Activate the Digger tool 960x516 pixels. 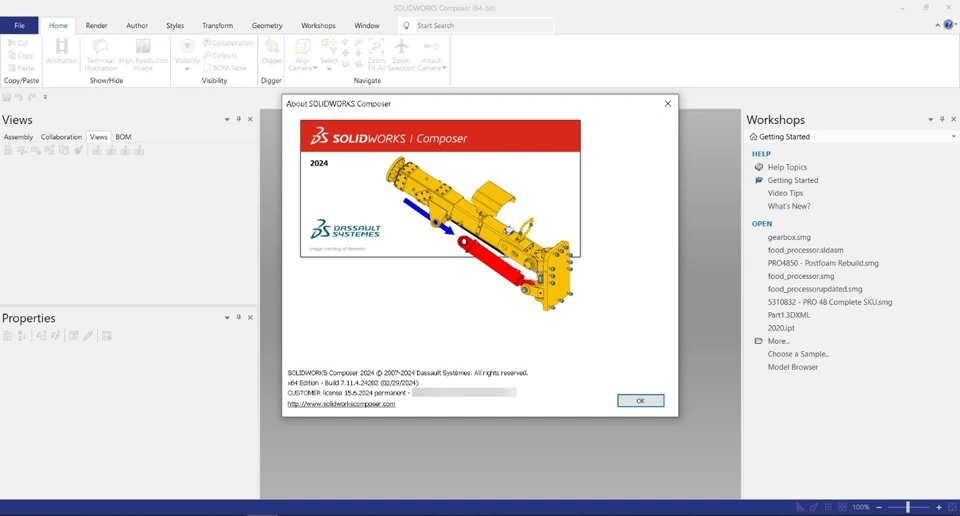coord(271,51)
